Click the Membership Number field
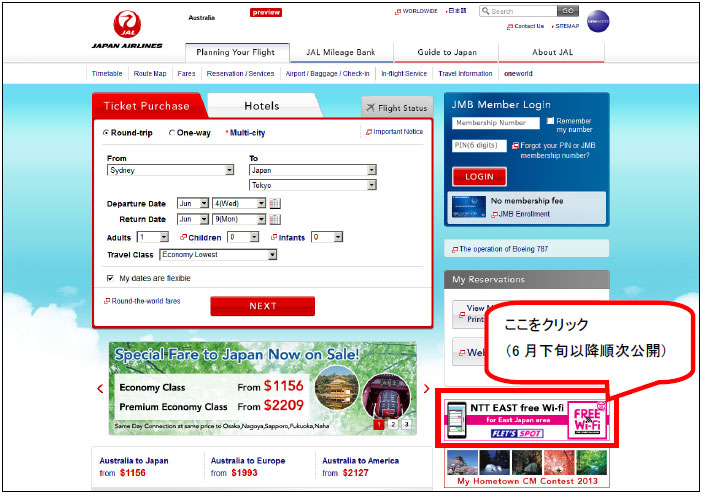The height and width of the screenshot is (495, 703). click(x=496, y=123)
